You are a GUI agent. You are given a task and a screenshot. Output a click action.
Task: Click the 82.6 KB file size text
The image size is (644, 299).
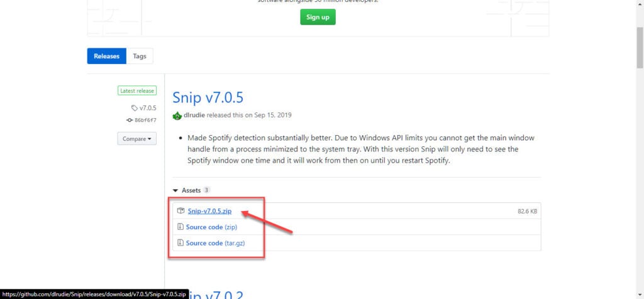tap(528, 212)
